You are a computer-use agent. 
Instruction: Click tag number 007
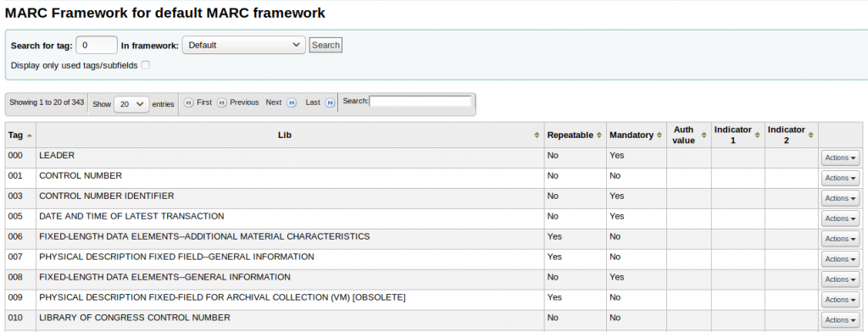(x=15, y=257)
